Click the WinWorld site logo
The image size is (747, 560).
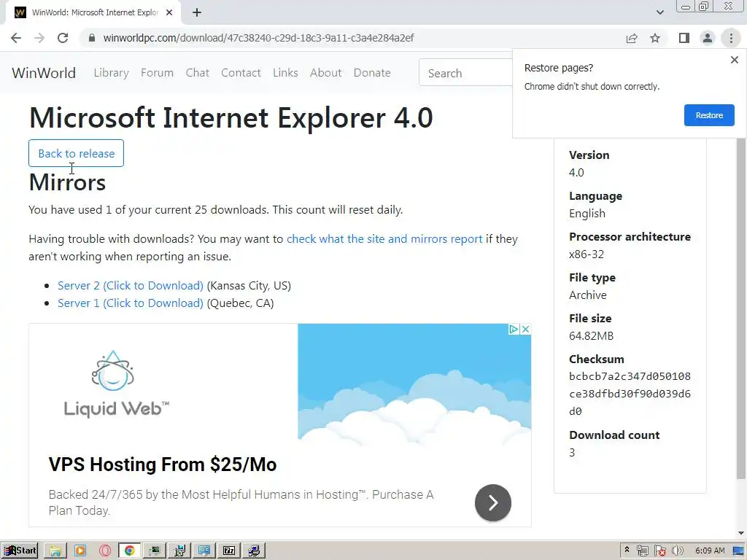43,73
